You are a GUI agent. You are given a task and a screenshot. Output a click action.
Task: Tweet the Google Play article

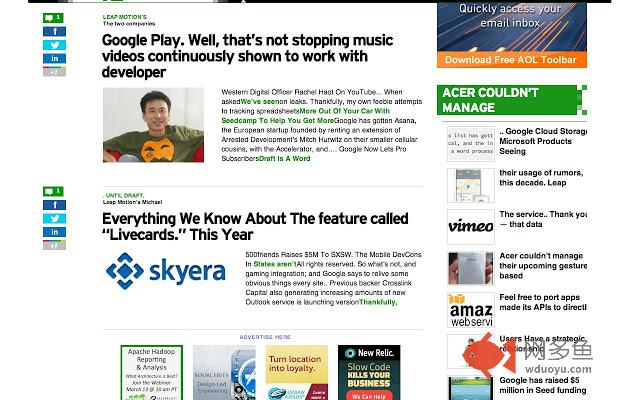click(54, 45)
